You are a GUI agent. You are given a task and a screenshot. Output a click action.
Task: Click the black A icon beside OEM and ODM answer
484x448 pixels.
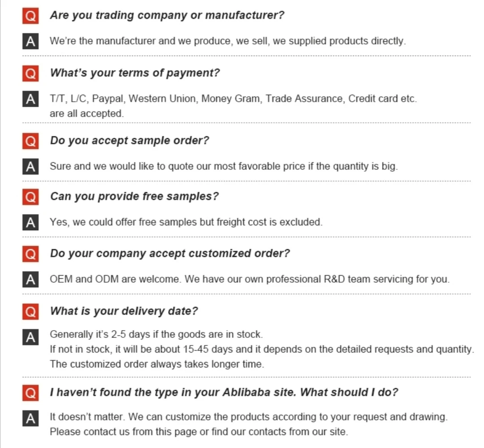pyautogui.click(x=30, y=280)
